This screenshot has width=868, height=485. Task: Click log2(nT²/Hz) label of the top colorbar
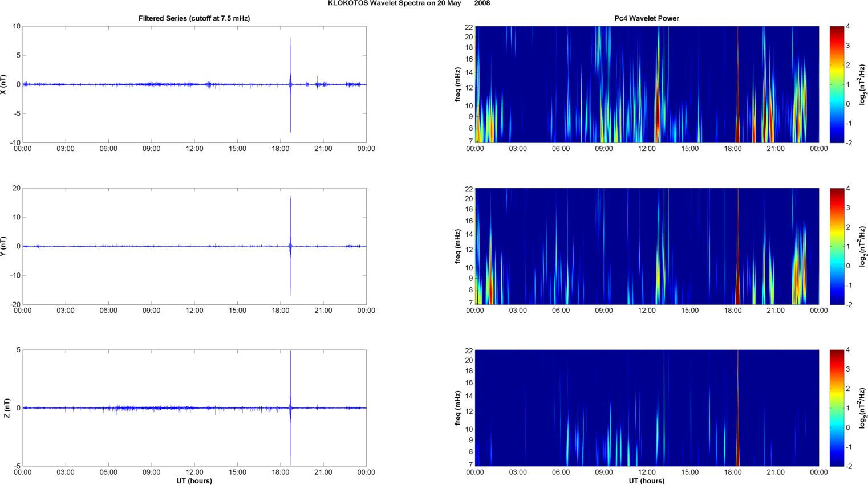click(x=862, y=84)
